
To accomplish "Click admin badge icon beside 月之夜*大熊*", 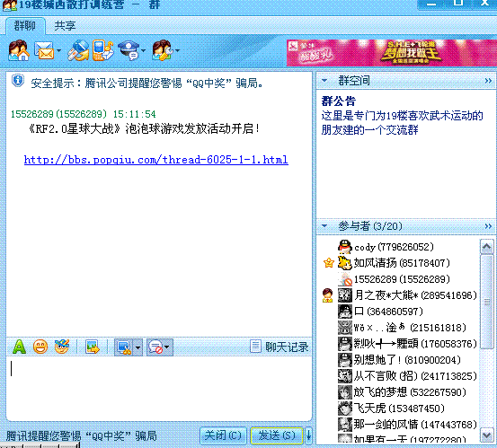I will click(327, 295).
